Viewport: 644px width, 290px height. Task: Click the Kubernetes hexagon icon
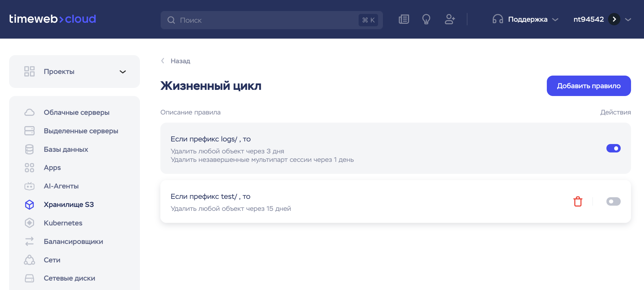pos(29,223)
